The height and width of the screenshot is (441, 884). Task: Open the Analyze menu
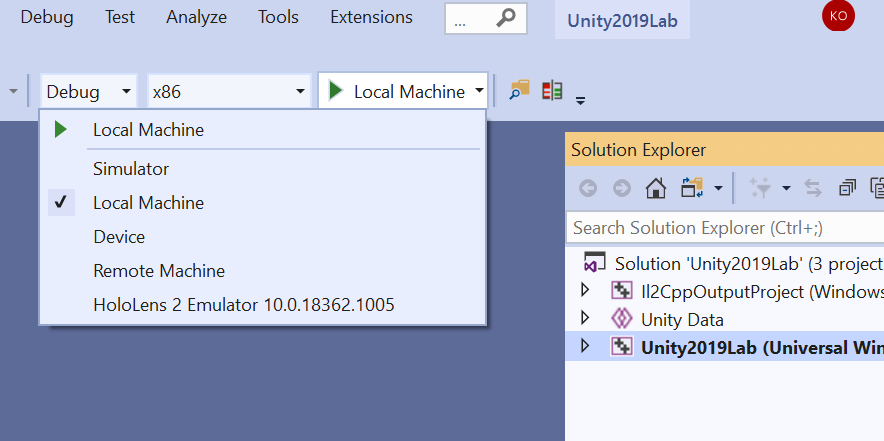pyautogui.click(x=196, y=17)
